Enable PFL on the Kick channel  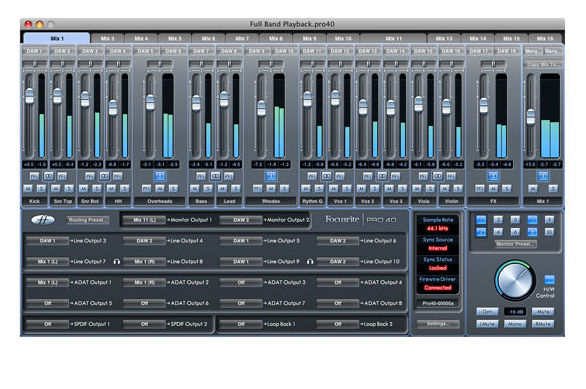pos(34,176)
